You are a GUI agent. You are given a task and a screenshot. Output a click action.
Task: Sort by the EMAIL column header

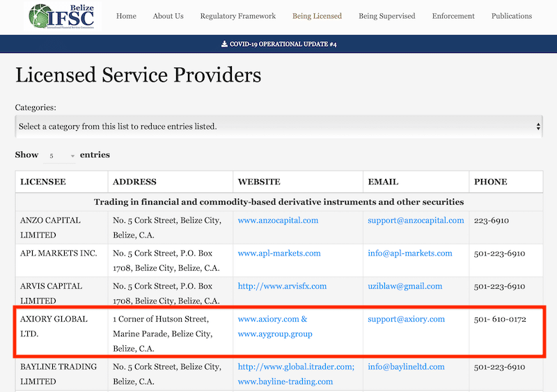[x=416, y=182]
